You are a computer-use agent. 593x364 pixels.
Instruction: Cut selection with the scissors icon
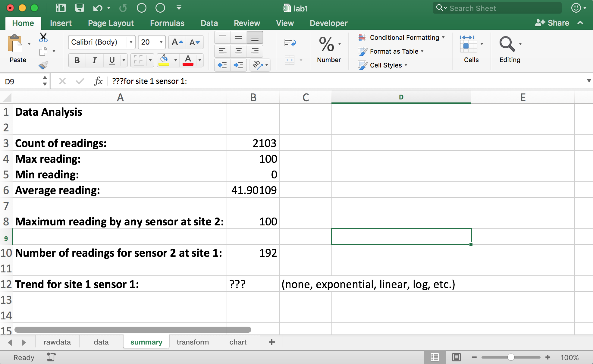pos(43,38)
